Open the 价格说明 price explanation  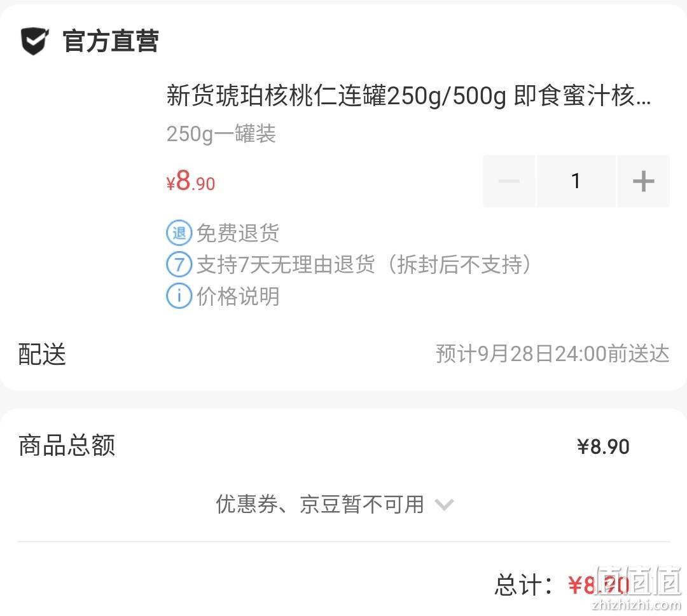point(238,296)
